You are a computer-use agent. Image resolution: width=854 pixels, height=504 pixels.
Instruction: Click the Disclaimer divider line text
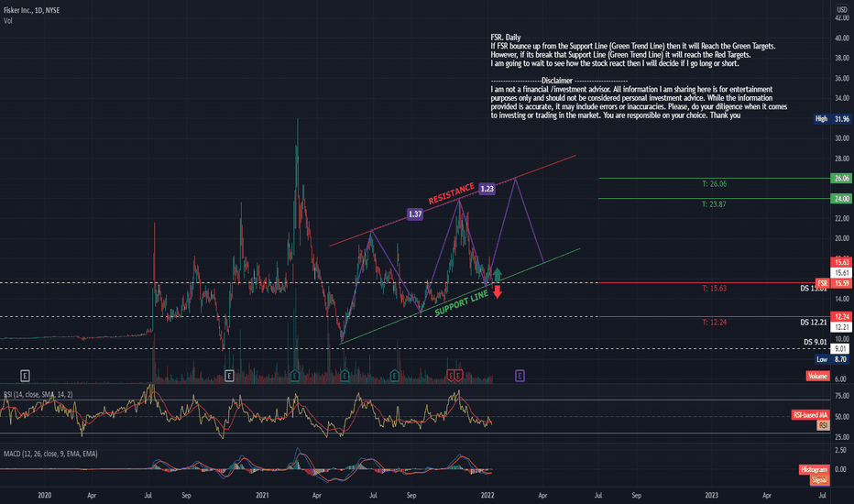pyautogui.click(x=559, y=81)
